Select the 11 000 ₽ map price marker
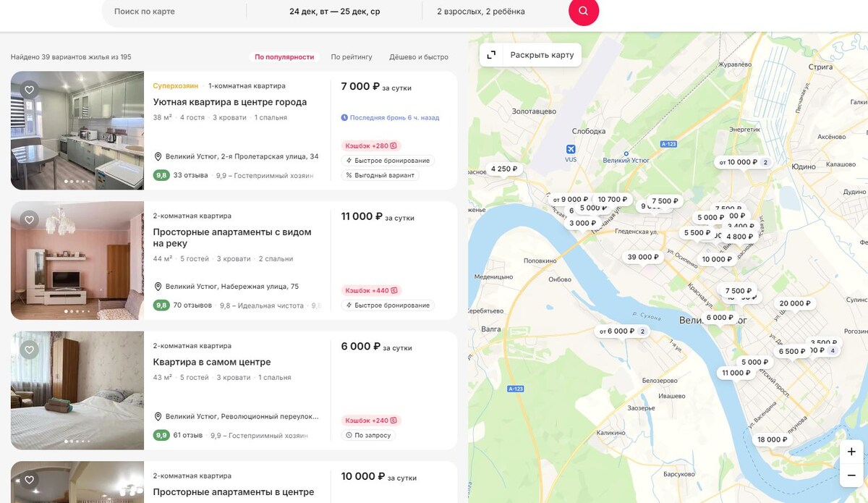868x503 pixels. (x=736, y=373)
